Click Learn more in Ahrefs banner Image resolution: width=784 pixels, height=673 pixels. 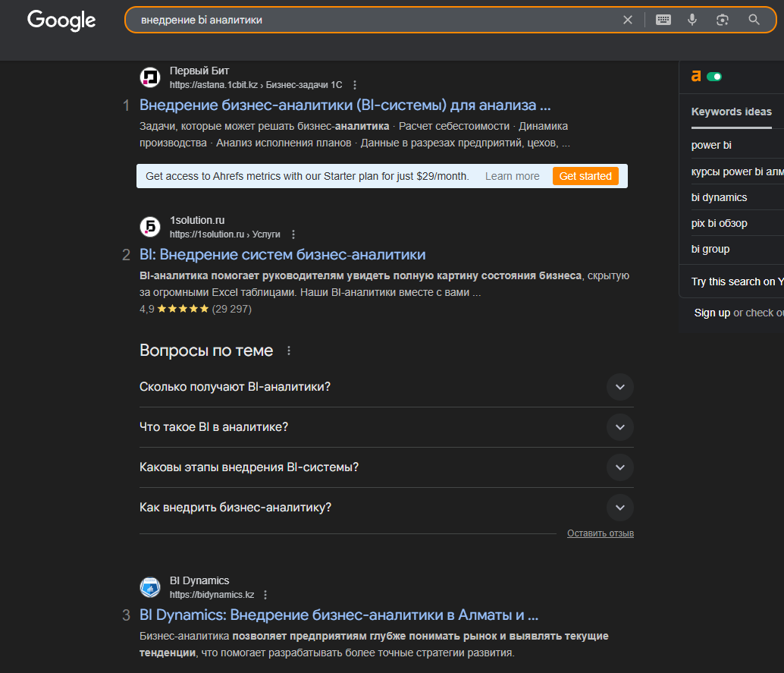(x=512, y=176)
